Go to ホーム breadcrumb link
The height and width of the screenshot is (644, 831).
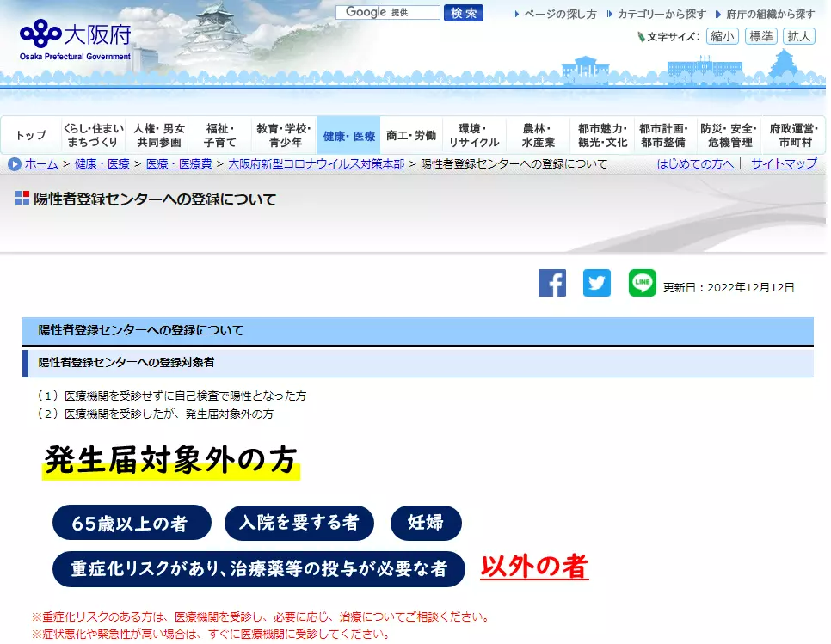tap(40, 164)
